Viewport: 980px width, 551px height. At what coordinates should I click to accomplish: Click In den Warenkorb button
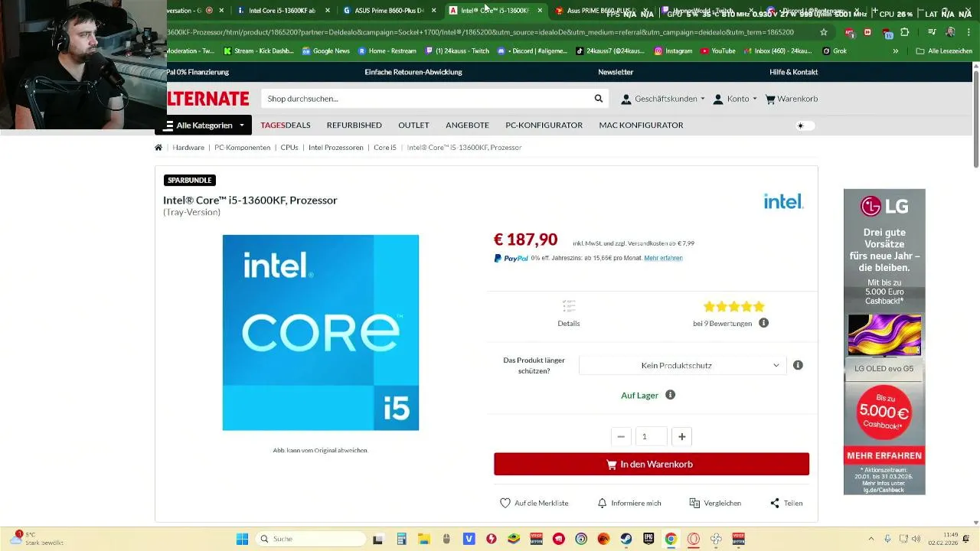(652, 464)
